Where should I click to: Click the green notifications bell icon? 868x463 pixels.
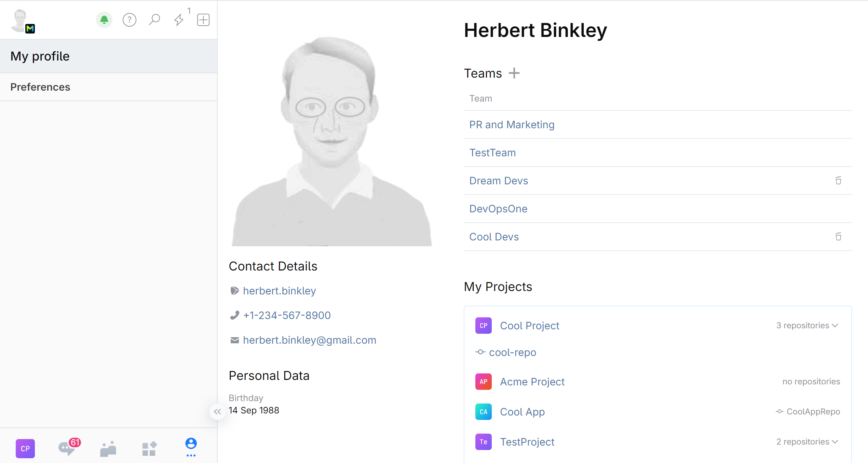[x=104, y=20]
